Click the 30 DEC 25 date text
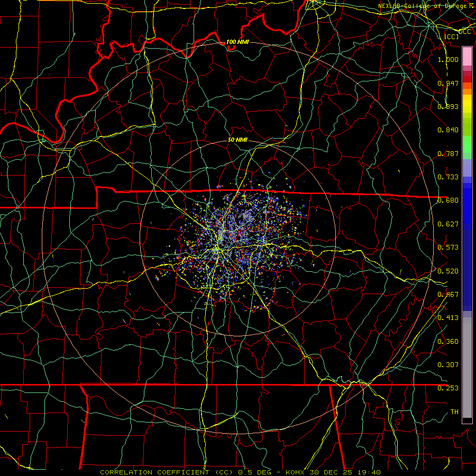 331,472
